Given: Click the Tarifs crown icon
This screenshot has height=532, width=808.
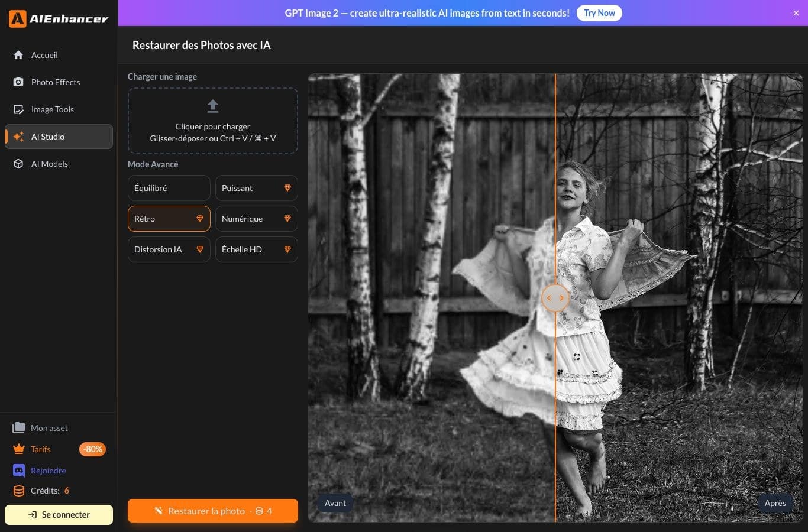Looking at the screenshot, I should [x=19, y=449].
